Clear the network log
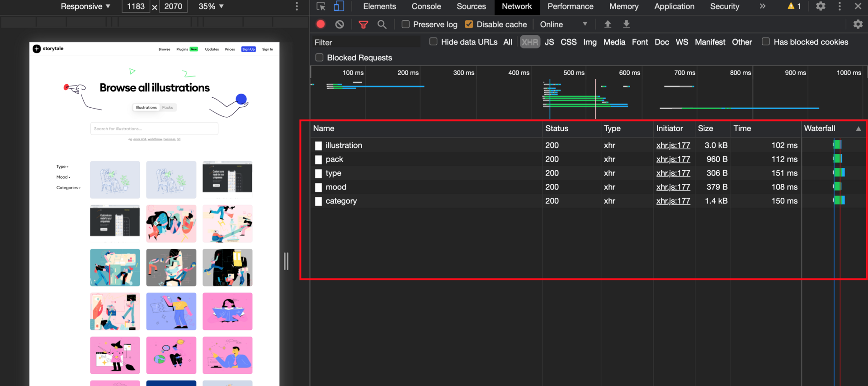The width and height of the screenshot is (868, 386). (x=340, y=24)
